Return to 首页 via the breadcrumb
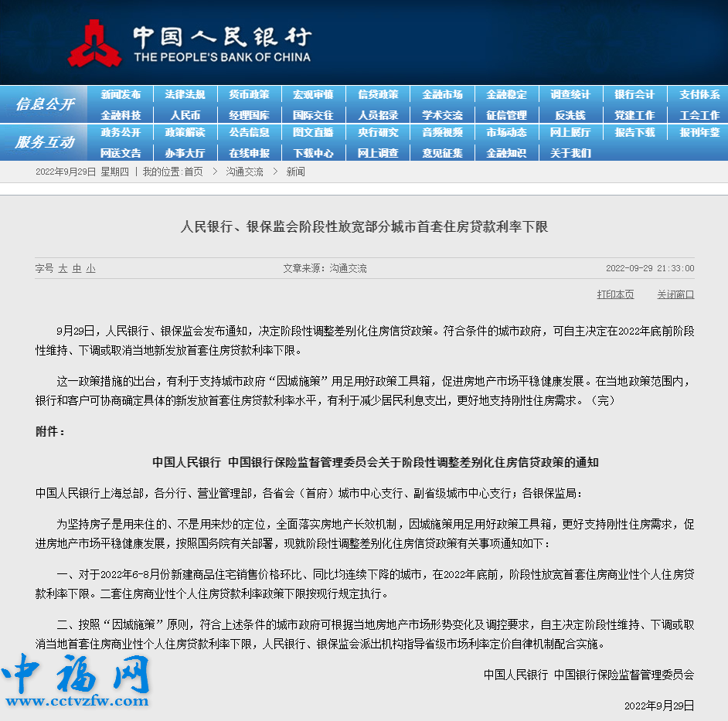The width and height of the screenshot is (728, 721). tap(194, 172)
